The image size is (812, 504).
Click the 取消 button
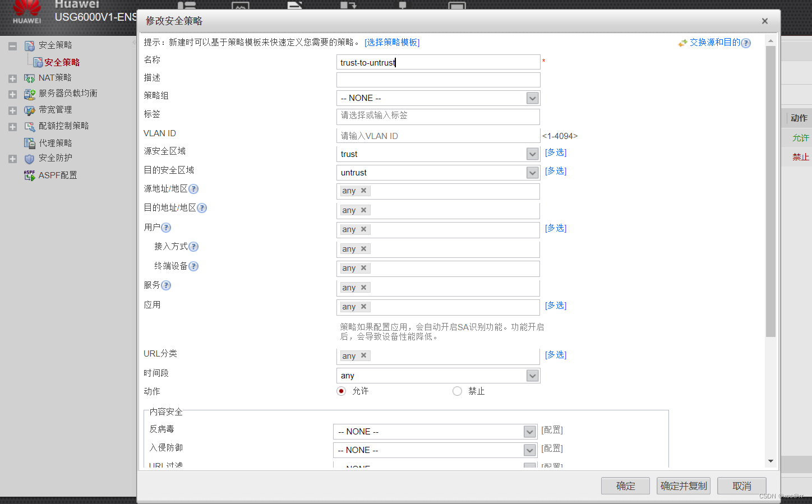(742, 486)
